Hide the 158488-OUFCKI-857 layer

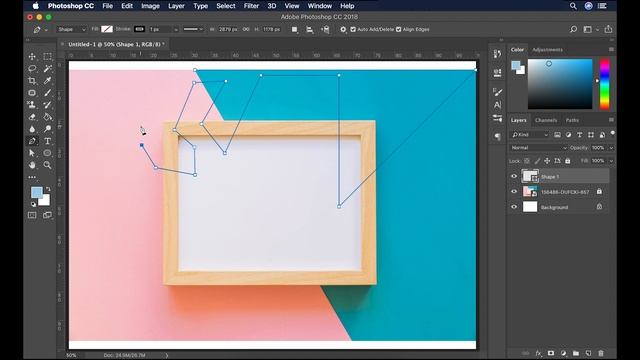(514, 191)
